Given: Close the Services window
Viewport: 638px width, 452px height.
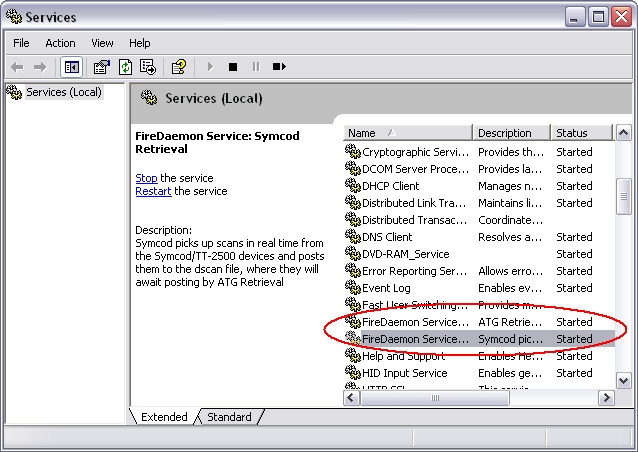Looking at the screenshot, I should (x=622, y=17).
